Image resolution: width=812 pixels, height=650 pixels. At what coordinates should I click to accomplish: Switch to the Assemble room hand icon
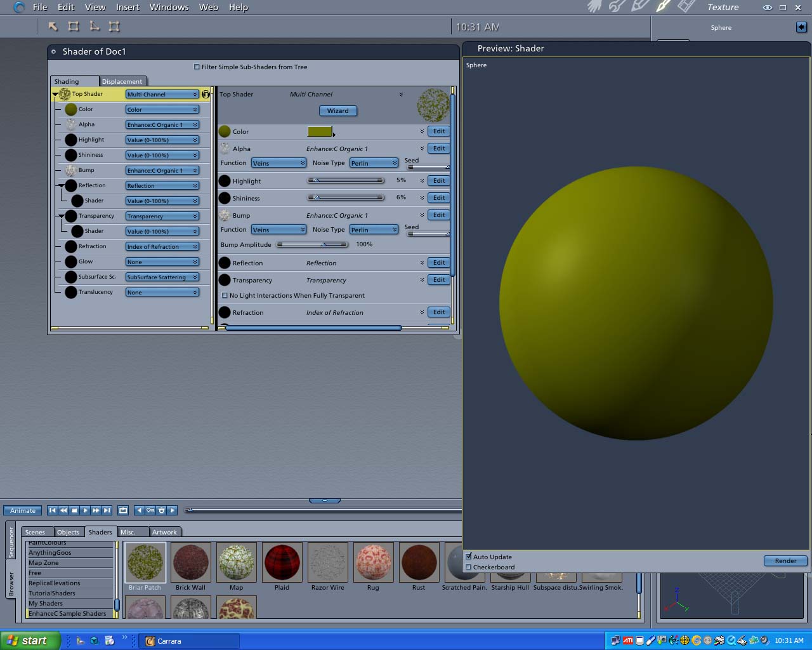pos(594,7)
